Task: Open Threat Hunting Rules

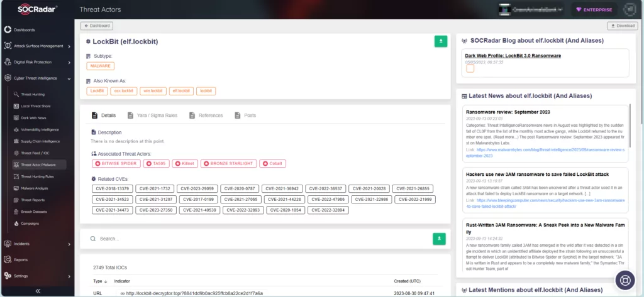Action: [x=37, y=176]
